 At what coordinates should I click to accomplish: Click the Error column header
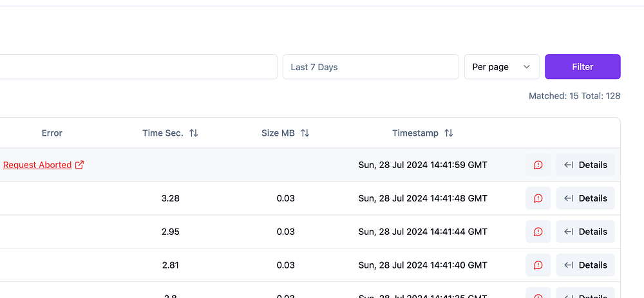[52, 133]
